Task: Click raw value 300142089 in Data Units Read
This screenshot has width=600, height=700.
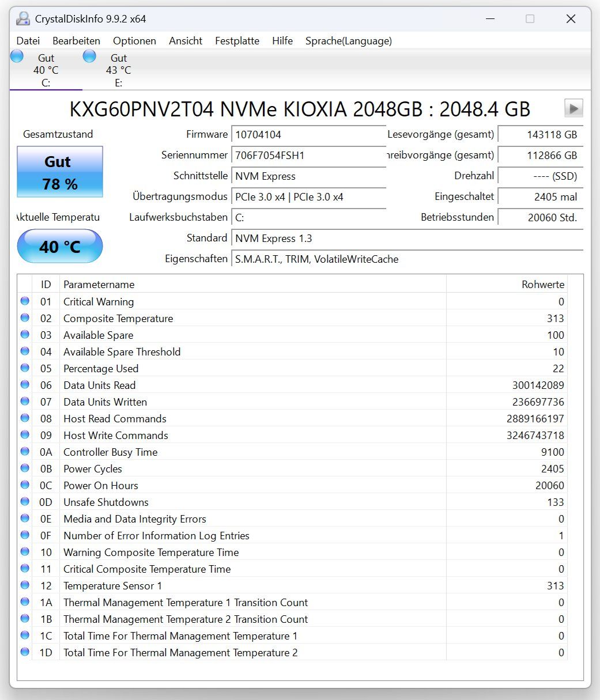Action: coord(538,385)
